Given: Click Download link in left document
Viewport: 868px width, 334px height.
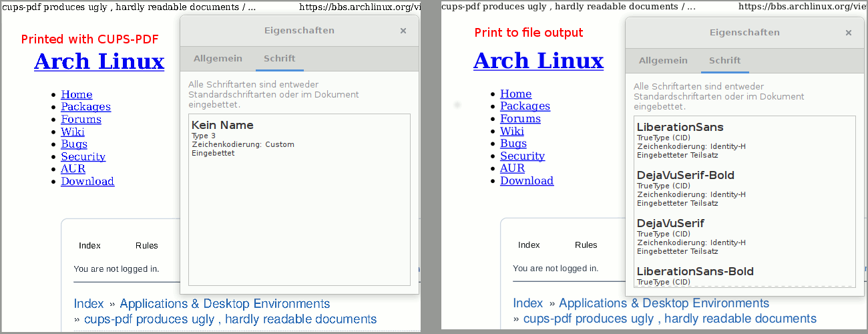Looking at the screenshot, I should pyautogui.click(x=87, y=182).
